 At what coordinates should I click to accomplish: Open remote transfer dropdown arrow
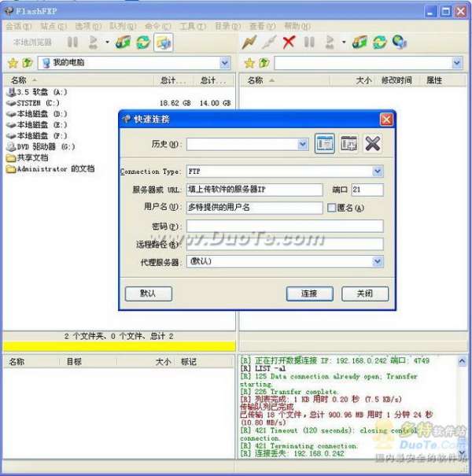pyautogui.click(x=344, y=42)
